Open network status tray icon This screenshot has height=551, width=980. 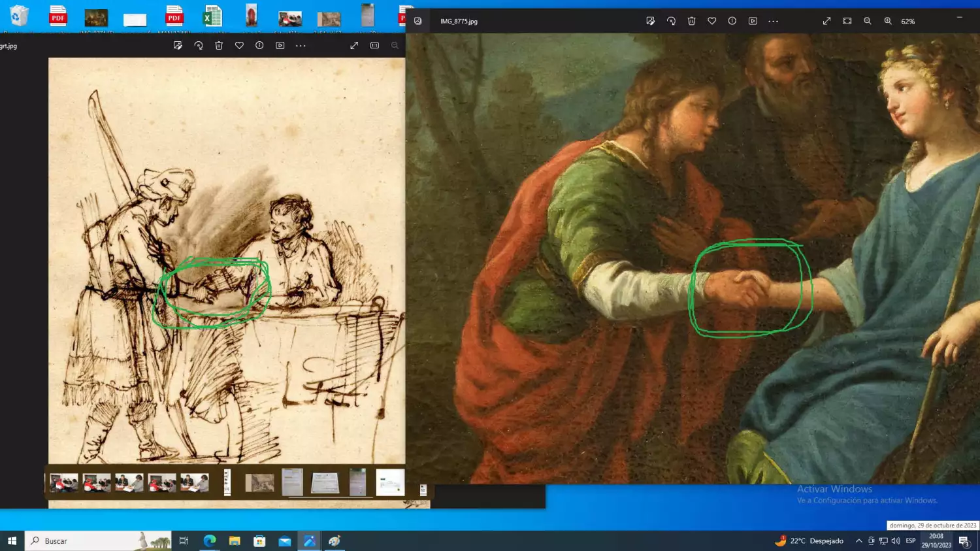pos(883,541)
